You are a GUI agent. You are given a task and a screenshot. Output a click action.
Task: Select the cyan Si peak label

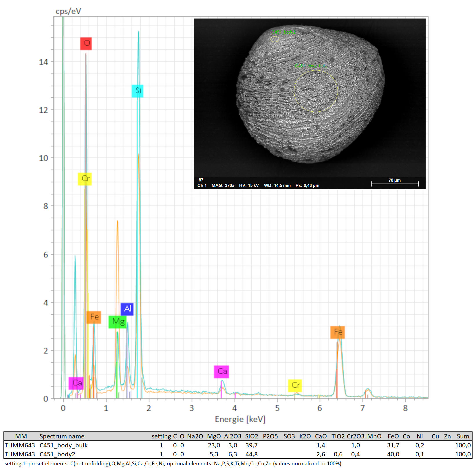tap(138, 91)
